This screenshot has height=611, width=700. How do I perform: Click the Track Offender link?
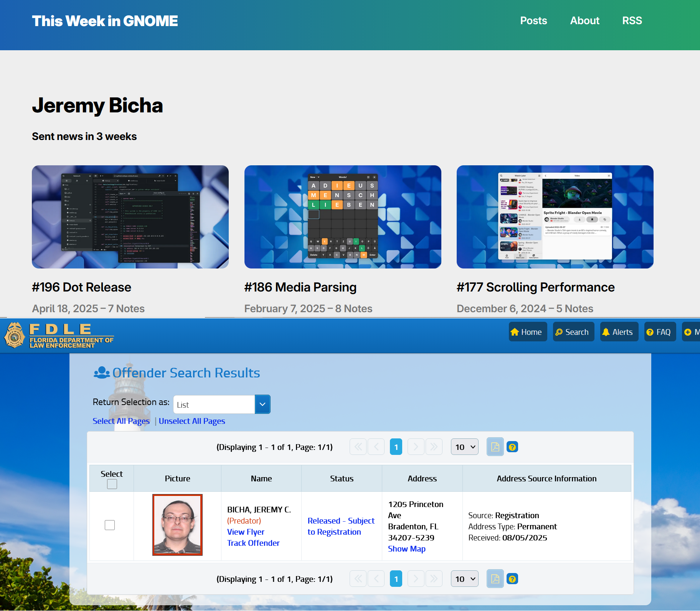coord(253,543)
